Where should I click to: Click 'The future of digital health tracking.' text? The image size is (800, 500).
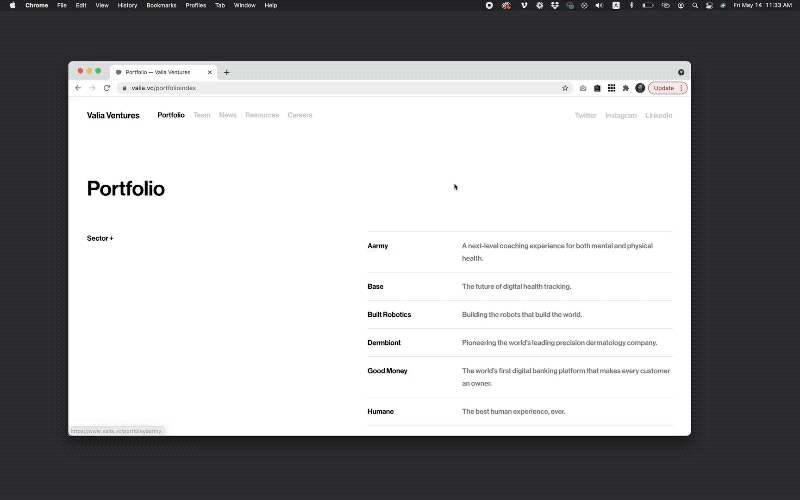[x=516, y=287]
